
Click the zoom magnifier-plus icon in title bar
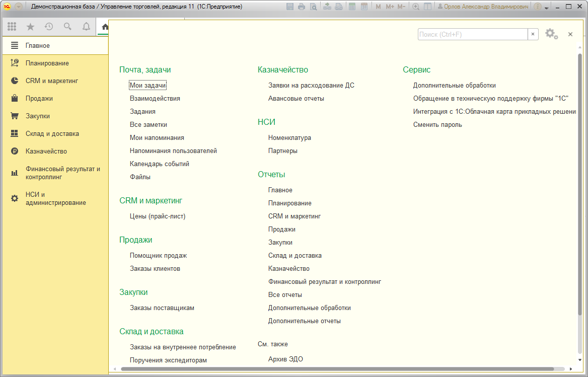pyautogui.click(x=415, y=7)
